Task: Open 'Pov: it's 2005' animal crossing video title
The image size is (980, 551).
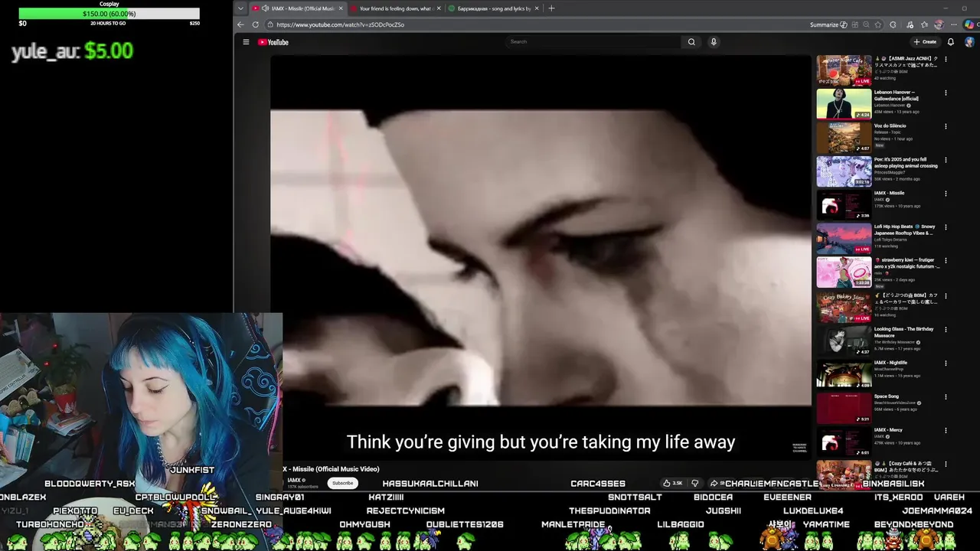Action: click(906, 162)
